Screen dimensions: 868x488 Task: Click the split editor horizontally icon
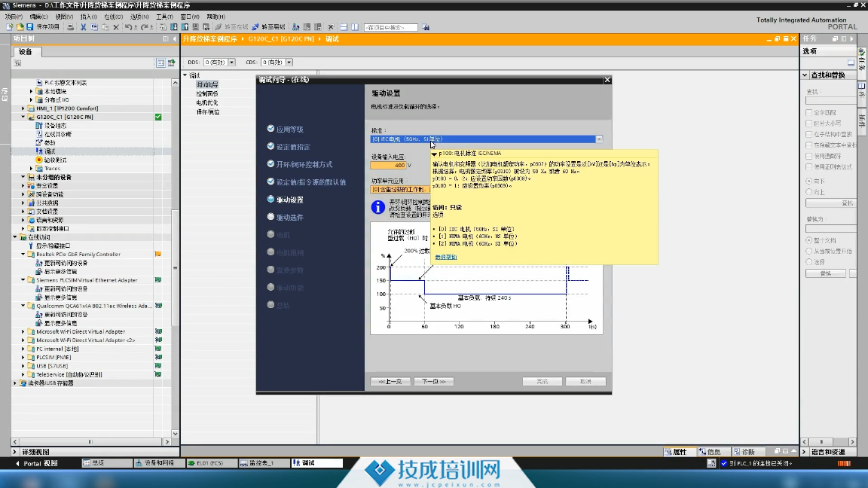point(344,26)
